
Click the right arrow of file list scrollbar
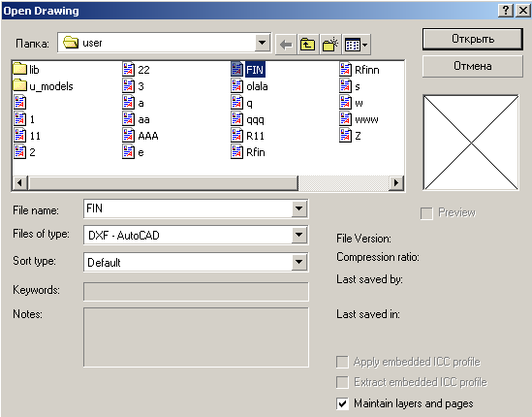click(396, 183)
